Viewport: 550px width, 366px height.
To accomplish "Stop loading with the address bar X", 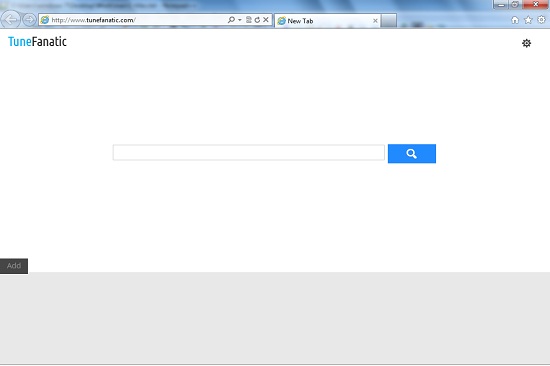I will (266, 20).
